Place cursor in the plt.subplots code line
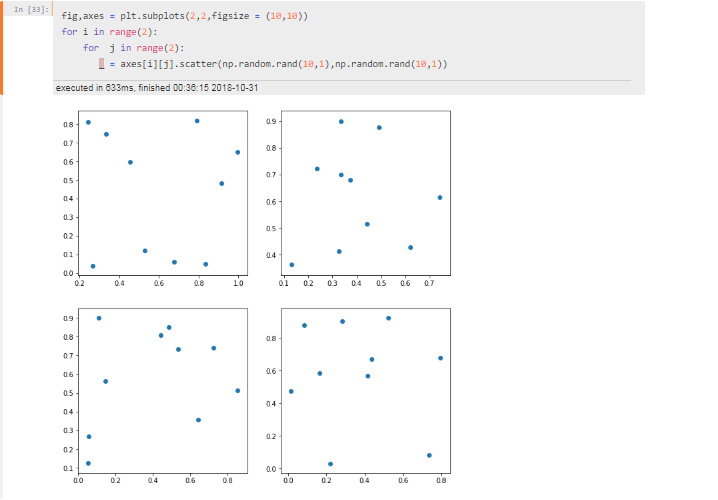Screen dimensions: 718x500 185,16
